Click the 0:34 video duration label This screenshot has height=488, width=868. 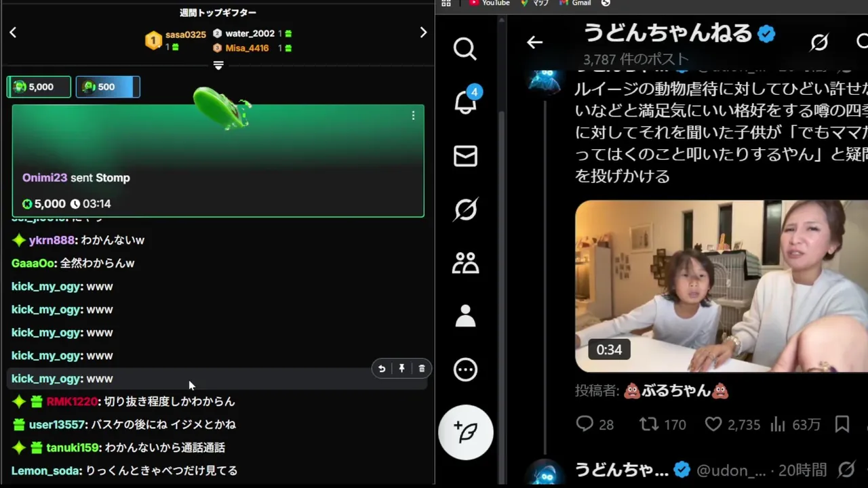click(609, 350)
